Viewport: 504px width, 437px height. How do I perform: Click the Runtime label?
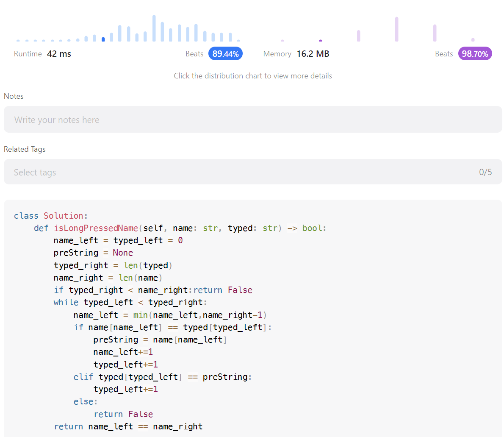[27, 53]
